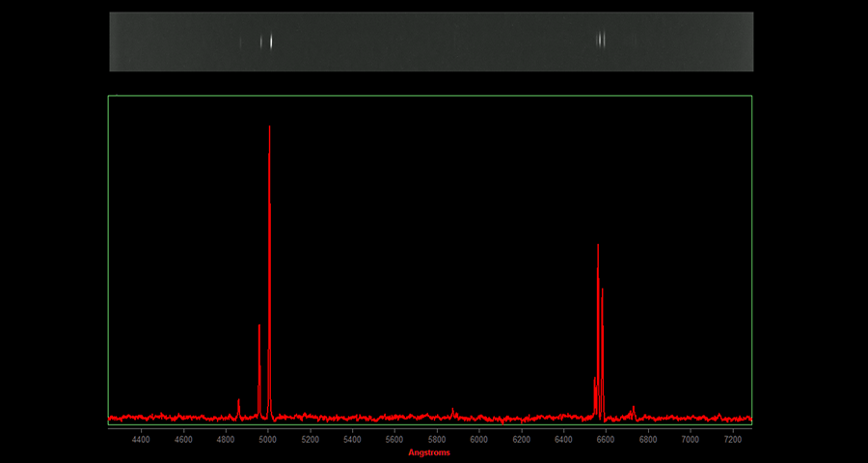
Task: Click the red Angstroms axis title
Action: click(x=429, y=452)
